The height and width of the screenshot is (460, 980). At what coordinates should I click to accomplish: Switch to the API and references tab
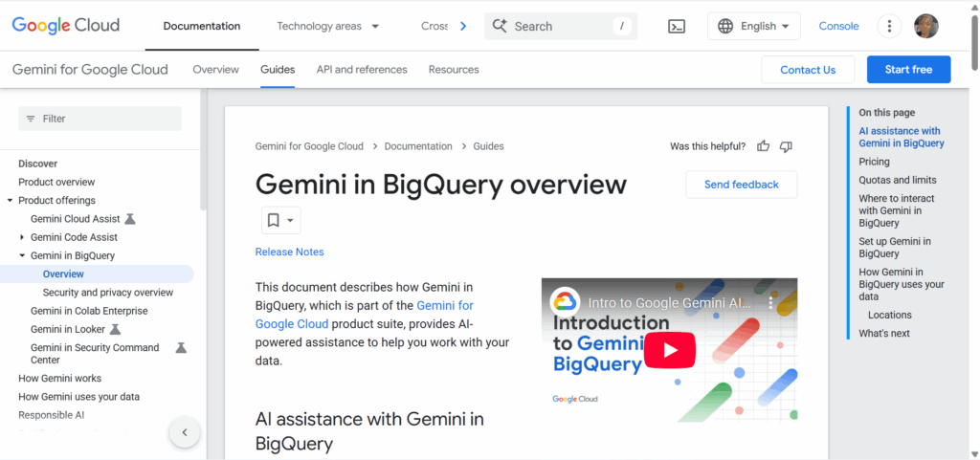[x=362, y=70]
